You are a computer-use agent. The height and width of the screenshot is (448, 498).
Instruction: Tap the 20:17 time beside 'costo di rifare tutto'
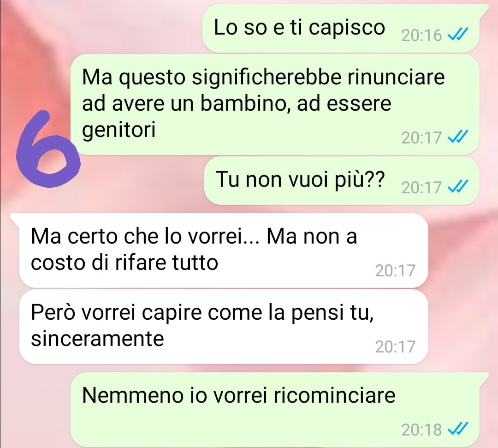tap(395, 271)
